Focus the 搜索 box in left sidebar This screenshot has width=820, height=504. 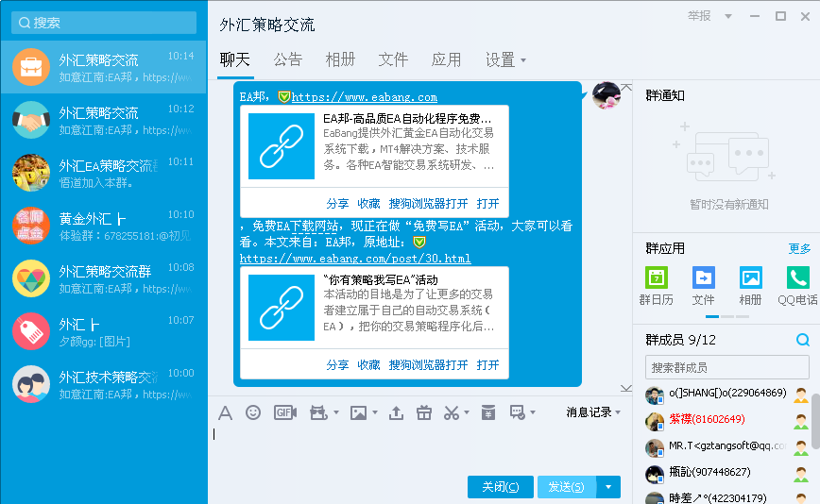(x=104, y=23)
